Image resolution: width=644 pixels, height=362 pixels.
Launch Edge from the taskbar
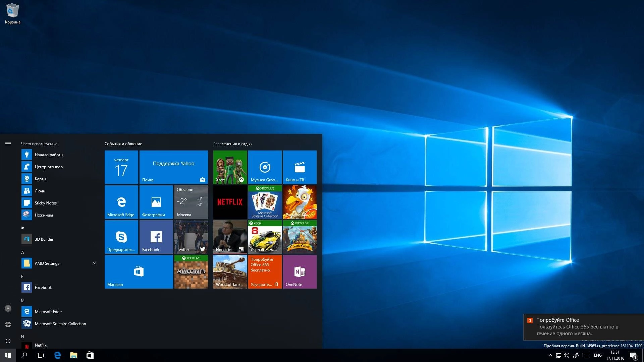(x=57, y=355)
